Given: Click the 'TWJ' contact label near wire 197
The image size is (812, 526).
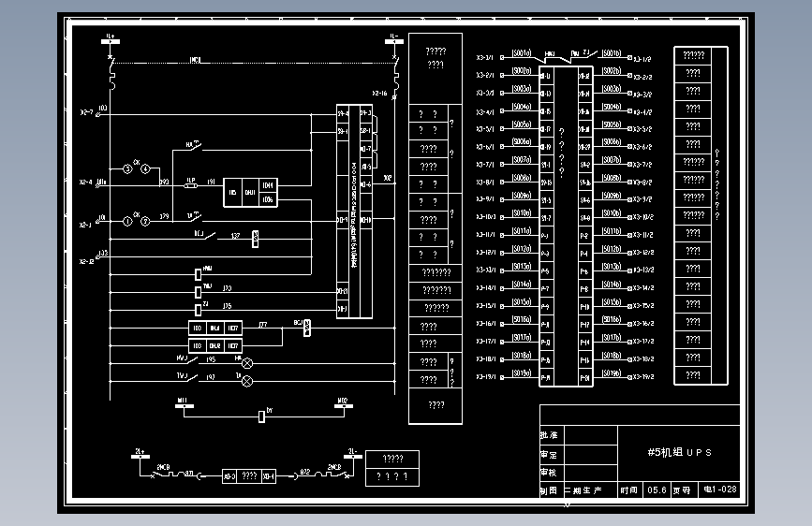Looking at the screenshot, I should [182, 375].
